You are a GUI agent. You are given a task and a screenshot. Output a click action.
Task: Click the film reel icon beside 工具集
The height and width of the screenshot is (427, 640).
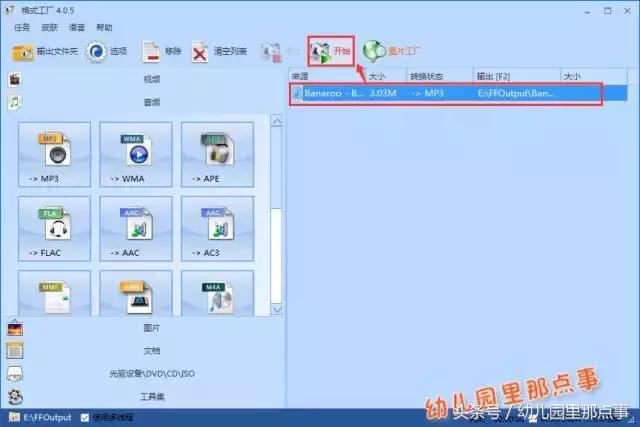[x=16, y=397]
